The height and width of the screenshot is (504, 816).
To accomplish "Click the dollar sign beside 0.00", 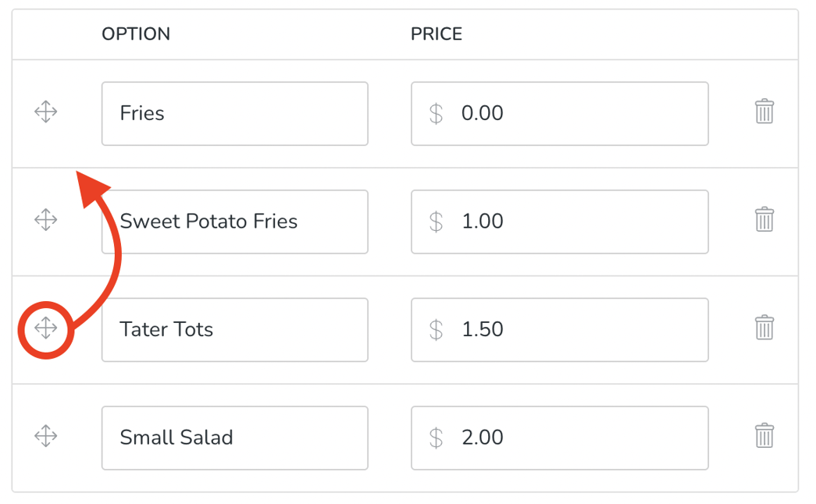I will 437,113.
